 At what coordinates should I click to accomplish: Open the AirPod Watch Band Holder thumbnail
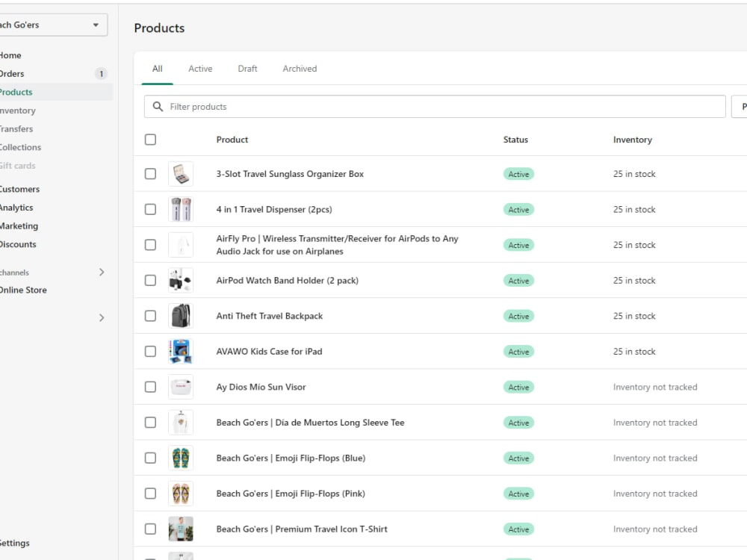(181, 281)
